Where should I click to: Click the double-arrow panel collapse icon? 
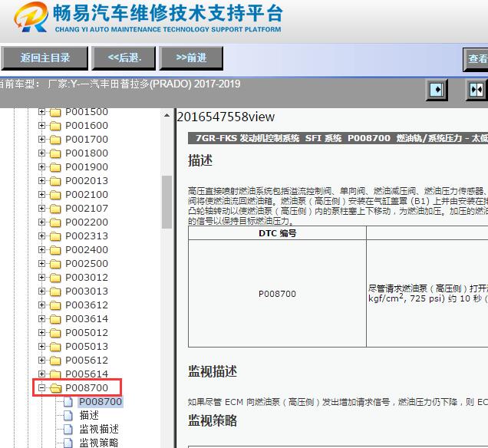point(476,90)
